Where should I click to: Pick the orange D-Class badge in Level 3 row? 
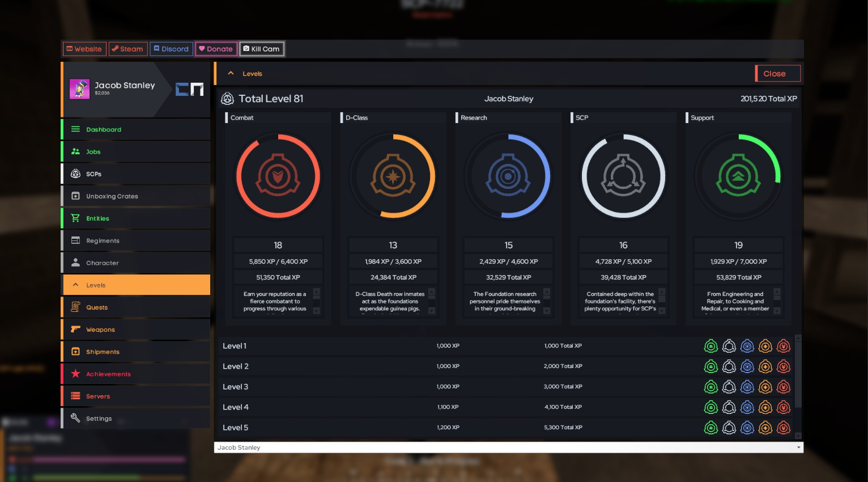[x=765, y=387]
